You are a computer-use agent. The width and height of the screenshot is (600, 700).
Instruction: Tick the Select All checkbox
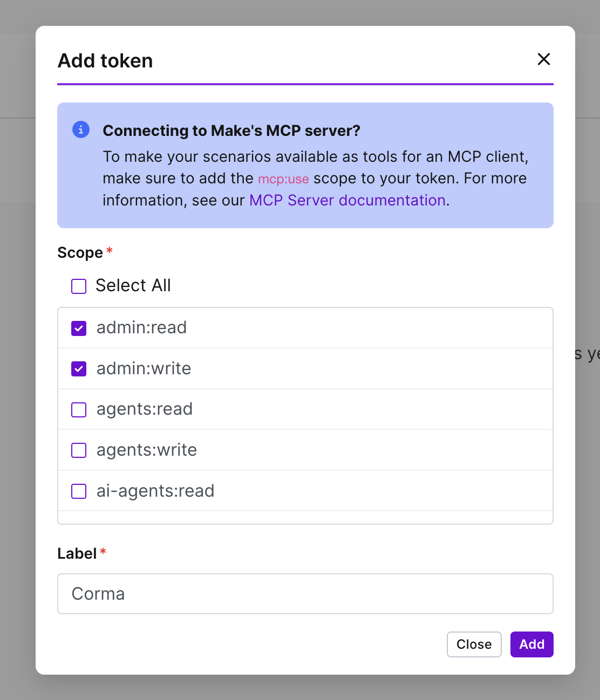(79, 286)
